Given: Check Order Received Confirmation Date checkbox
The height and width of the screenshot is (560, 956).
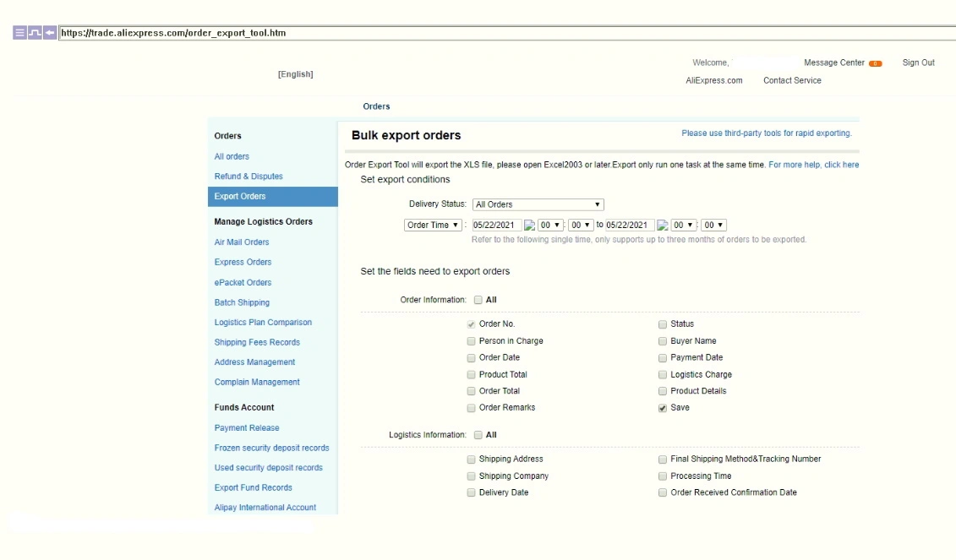Looking at the screenshot, I should (662, 493).
